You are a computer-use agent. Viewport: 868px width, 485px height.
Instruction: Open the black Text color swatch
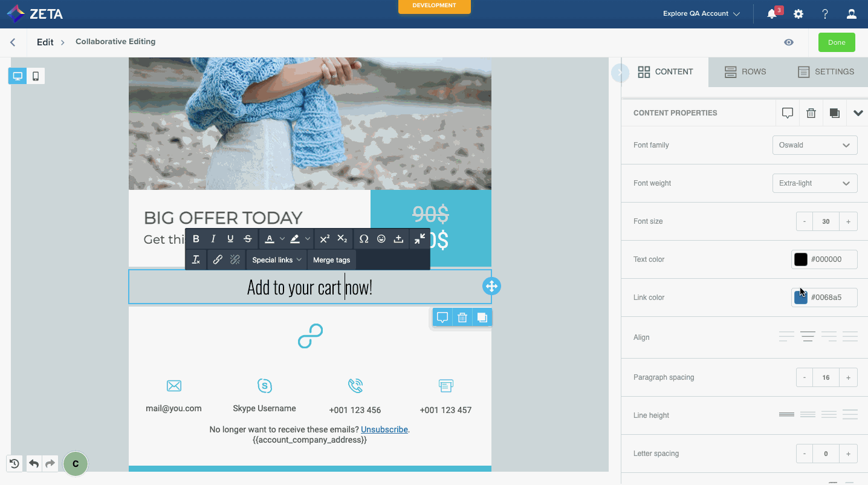pos(801,259)
